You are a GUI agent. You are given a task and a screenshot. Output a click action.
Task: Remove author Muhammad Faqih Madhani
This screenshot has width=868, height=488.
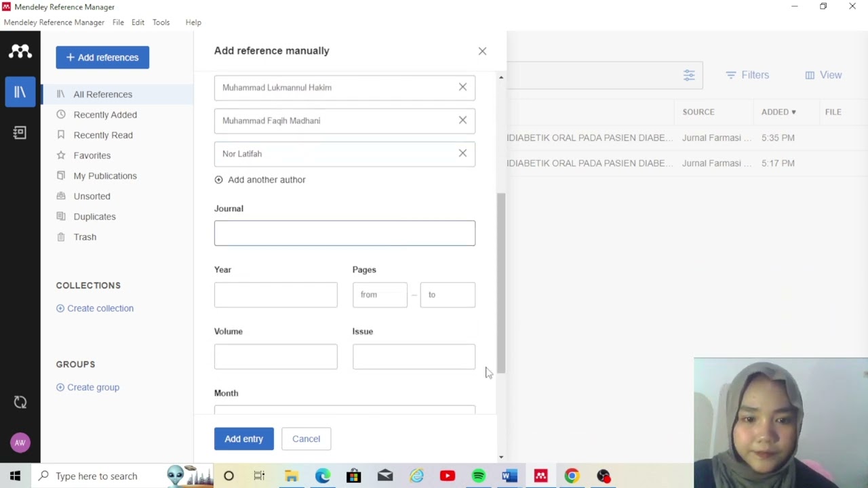(x=462, y=120)
